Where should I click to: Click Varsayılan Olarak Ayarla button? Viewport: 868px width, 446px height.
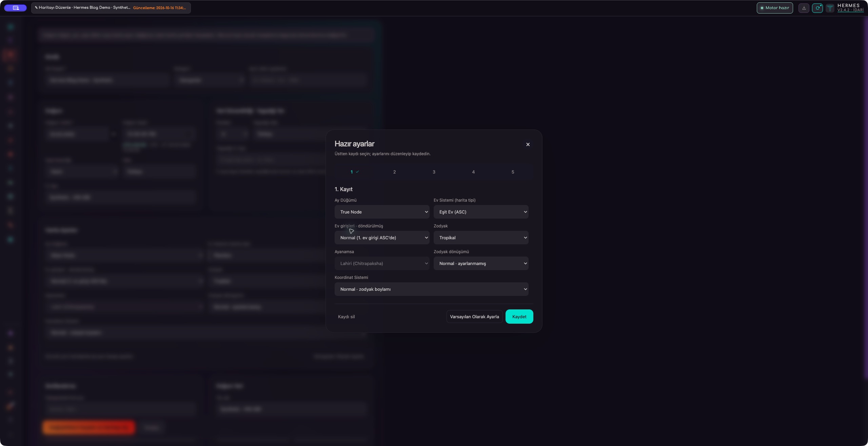coord(474,317)
